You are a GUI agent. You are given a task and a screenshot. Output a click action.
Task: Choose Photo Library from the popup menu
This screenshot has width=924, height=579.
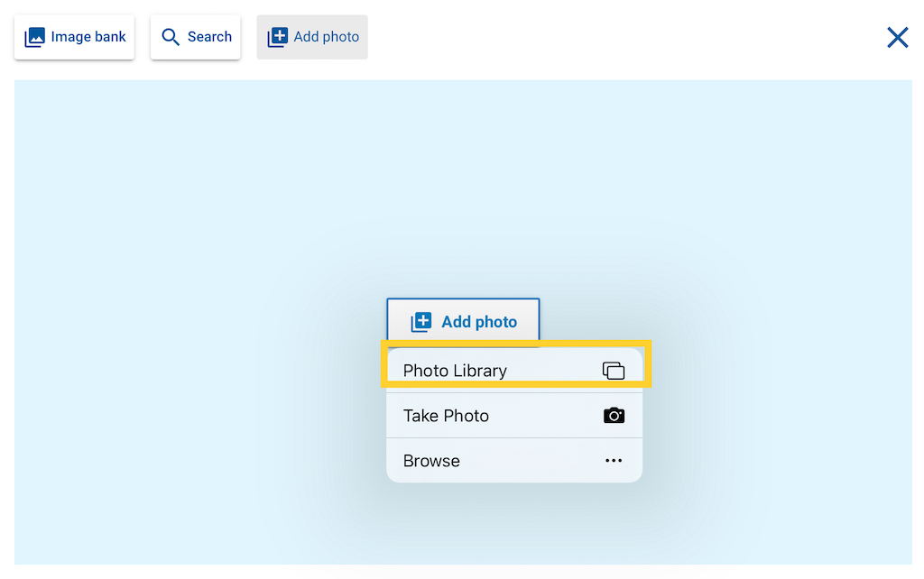(513, 370)
